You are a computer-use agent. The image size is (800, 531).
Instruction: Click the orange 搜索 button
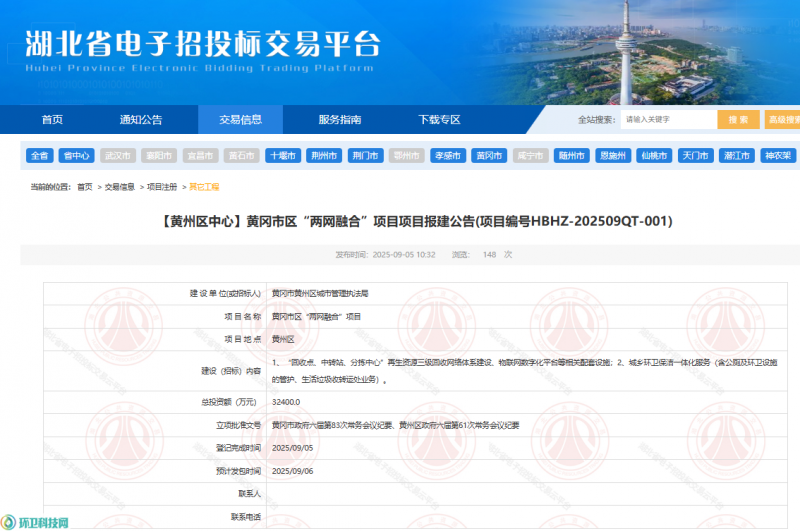pos(738,119)
